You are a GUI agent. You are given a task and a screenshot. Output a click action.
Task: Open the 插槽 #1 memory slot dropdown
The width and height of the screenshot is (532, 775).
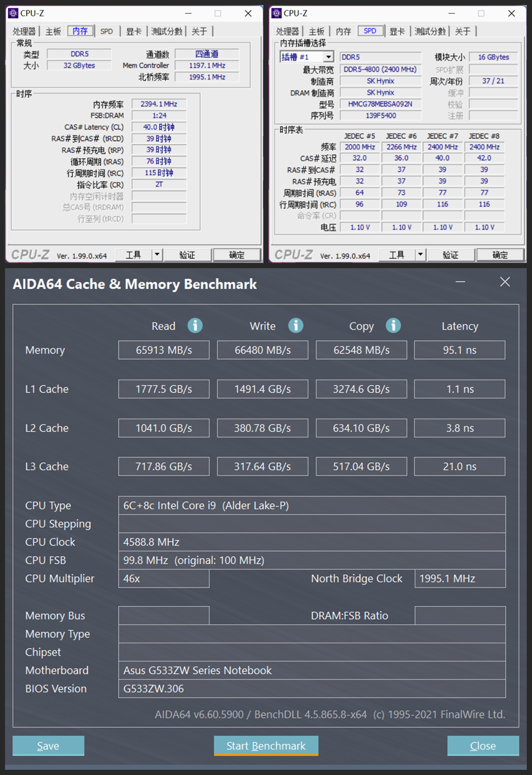coord(328,56)
